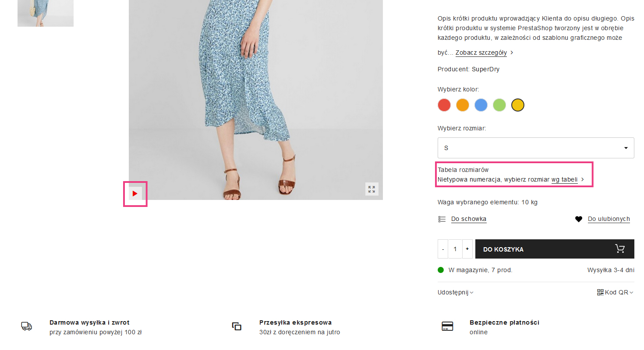The width and height of the screenshot is (644, 350).
Task: Click the heart favorites icon
Action: tap(579, 219)
